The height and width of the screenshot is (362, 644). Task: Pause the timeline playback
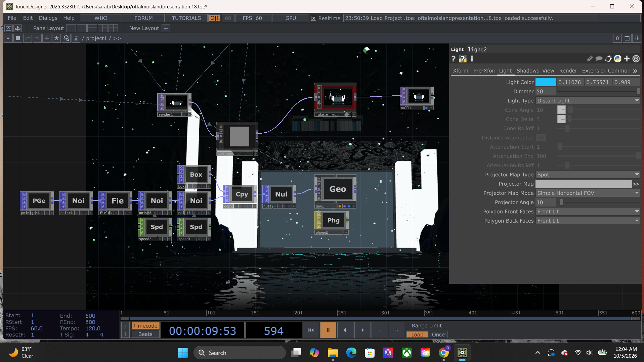click(328, 330)
